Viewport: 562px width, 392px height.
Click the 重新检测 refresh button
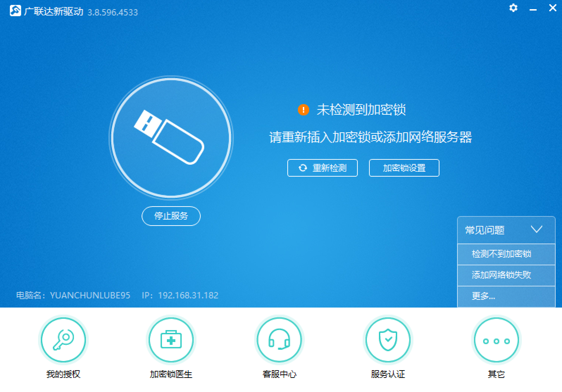(x=323, y=168)
